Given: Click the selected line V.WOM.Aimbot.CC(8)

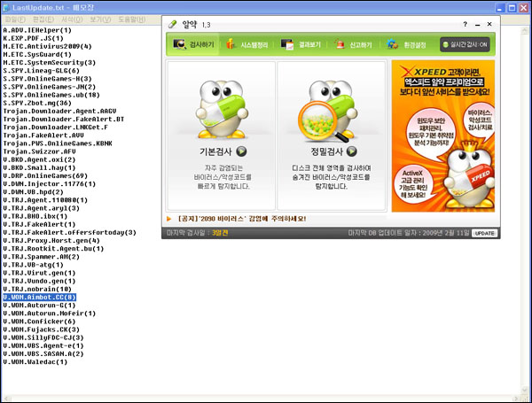Looking at the screenshot, I should (39, 298).
